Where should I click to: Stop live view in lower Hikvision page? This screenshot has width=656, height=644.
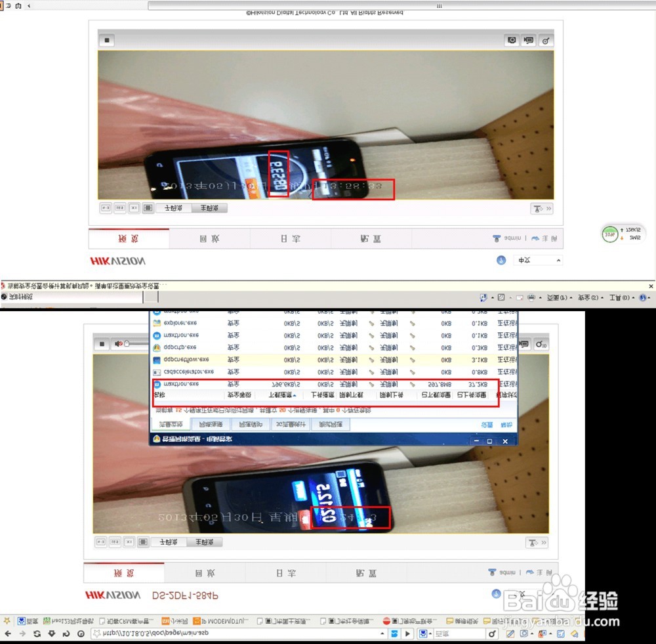click(x=102, y=344)
